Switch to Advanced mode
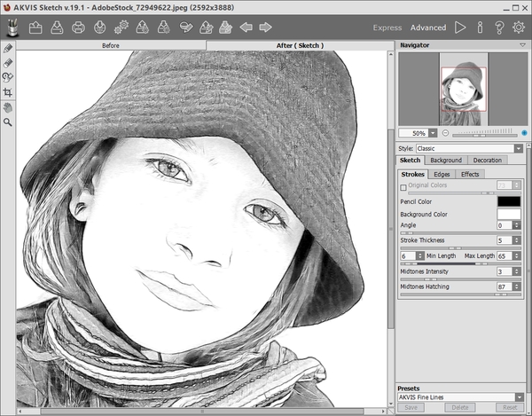532x416 pixels. (428, 27)
